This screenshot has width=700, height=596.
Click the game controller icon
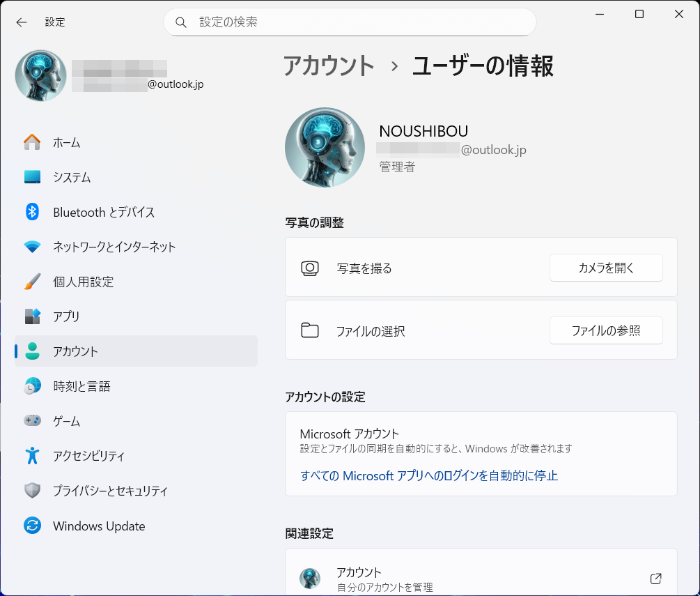coord(32,420)
